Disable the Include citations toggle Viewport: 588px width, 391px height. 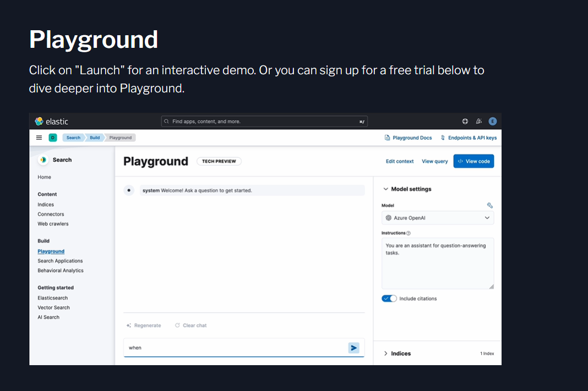pyautogui.click(x=389, y=298)
